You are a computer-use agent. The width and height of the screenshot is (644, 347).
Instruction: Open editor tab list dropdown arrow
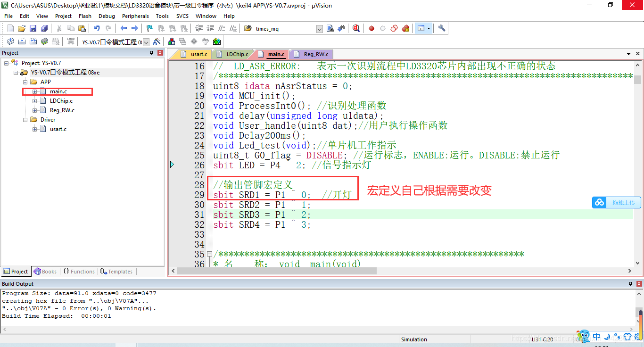click(628, 54)
